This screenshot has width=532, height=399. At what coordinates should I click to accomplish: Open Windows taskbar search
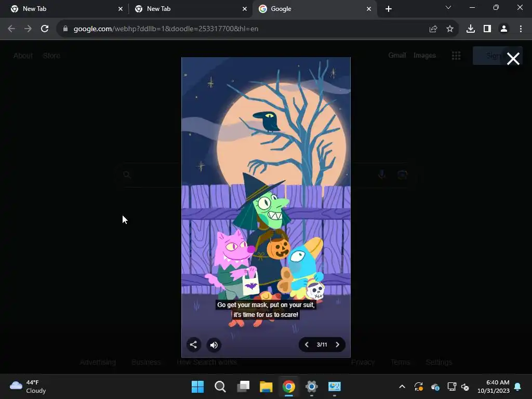tap(220, 387)
